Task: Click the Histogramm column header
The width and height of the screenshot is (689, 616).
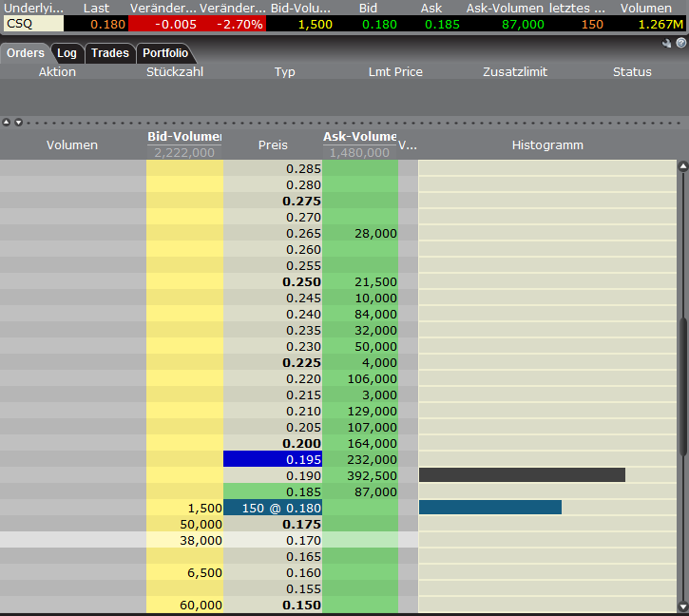Action: tap(547, 145)
